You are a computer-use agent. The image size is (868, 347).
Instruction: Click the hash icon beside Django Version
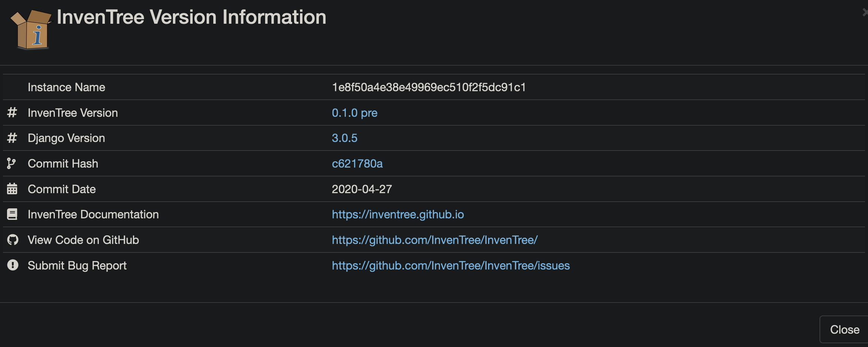tap(12, 138)
